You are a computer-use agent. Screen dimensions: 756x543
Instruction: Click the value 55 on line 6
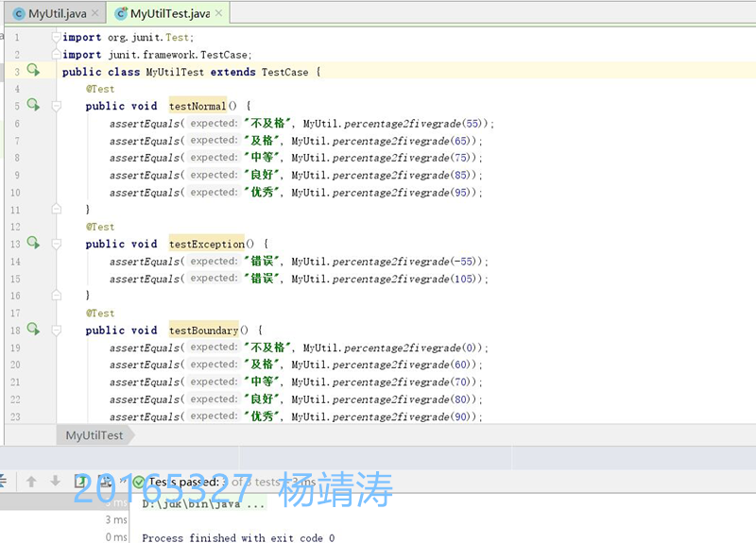point(473,124)
